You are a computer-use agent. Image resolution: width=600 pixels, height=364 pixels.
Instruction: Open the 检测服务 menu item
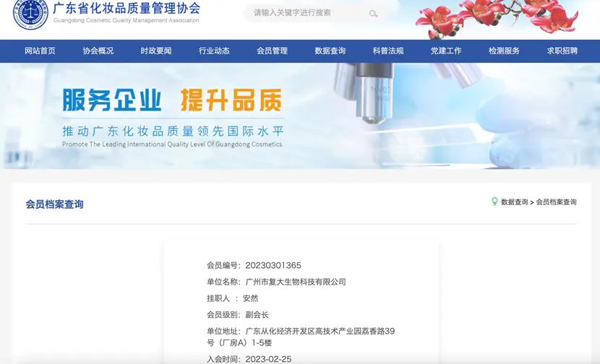(504, 51)
